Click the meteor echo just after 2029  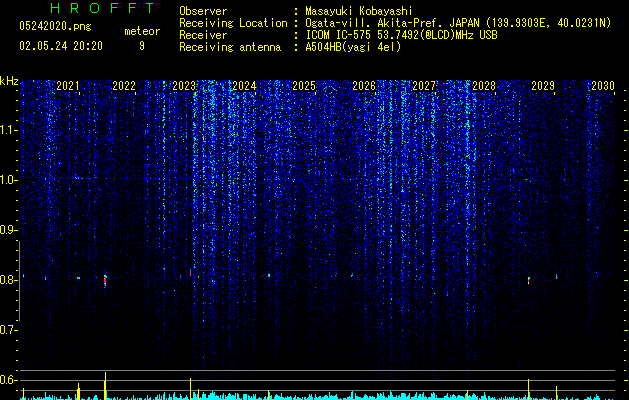(x=556, y=276)
